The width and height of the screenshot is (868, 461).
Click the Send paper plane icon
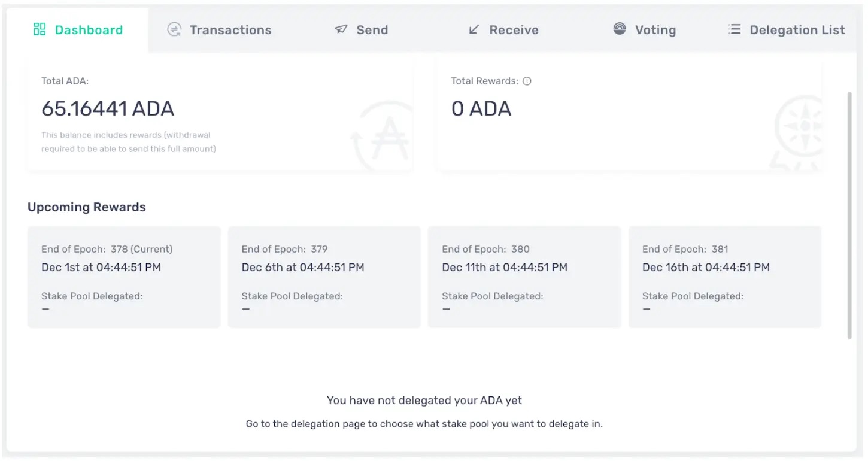[341, 29]
